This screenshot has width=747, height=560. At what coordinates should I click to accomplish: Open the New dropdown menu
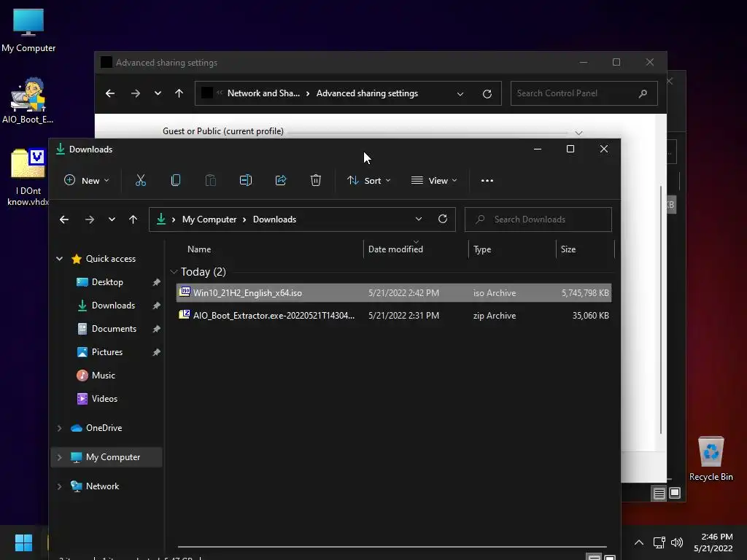point(87,181)
